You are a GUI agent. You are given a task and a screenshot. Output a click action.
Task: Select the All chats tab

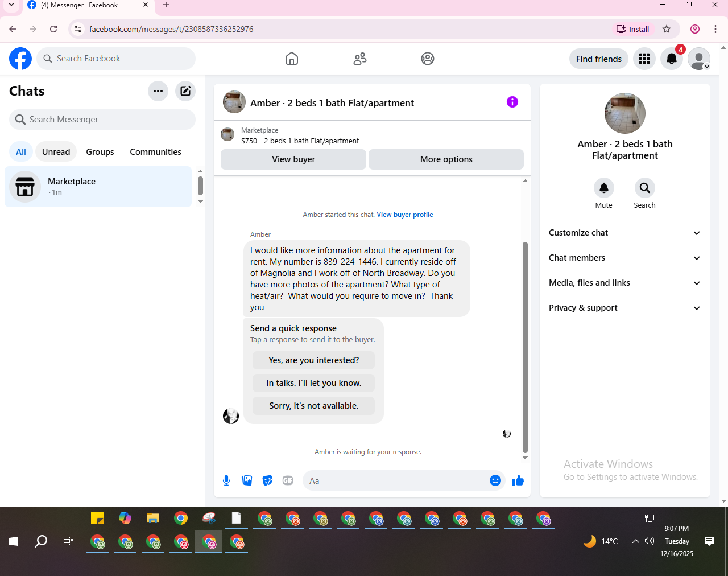[x=21, y=152]
